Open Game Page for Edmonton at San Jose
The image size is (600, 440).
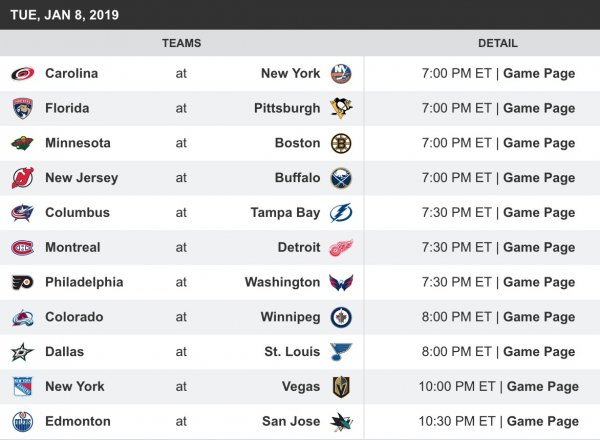pyautogui.click(x=543, y=421)
